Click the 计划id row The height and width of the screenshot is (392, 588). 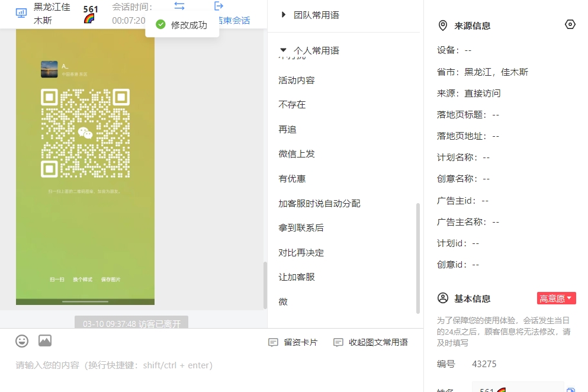point(458,243)
